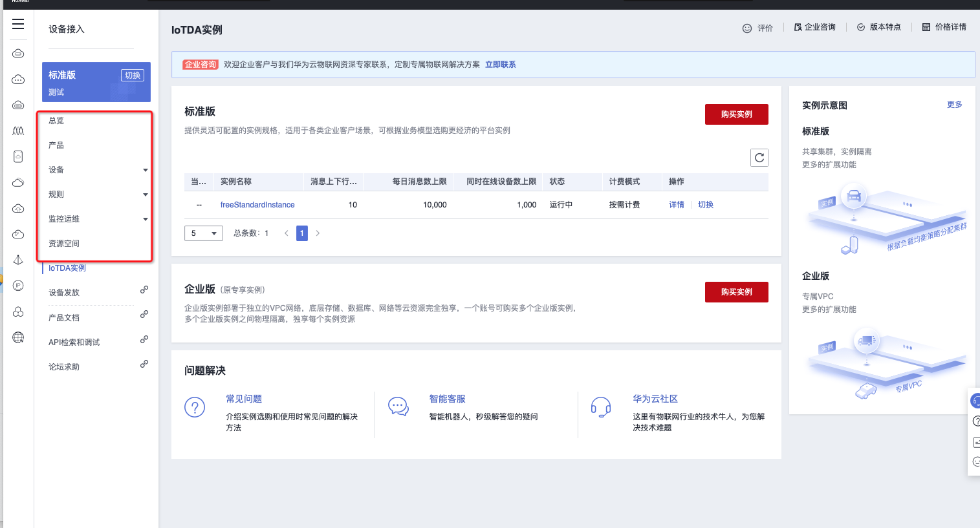Image resolution: width=980 pixels, height=528 pixels.
Task: Click the 标准版 illustration in 实例示意图
Action: [x=886, y=220]
